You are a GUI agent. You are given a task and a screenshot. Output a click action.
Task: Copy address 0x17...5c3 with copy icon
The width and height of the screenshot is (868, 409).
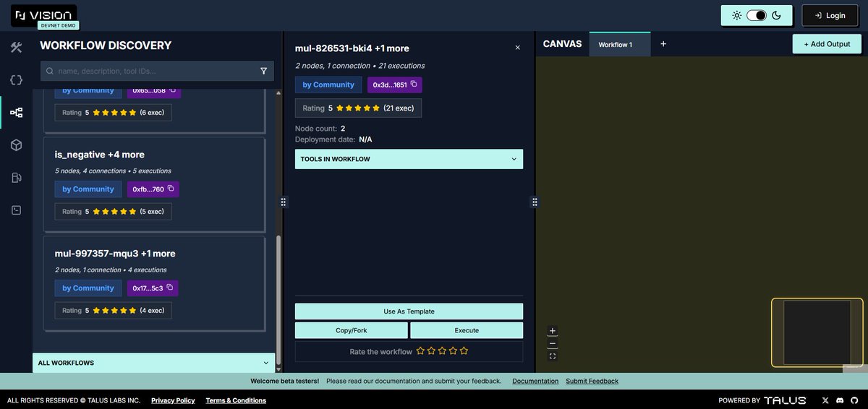170,288
